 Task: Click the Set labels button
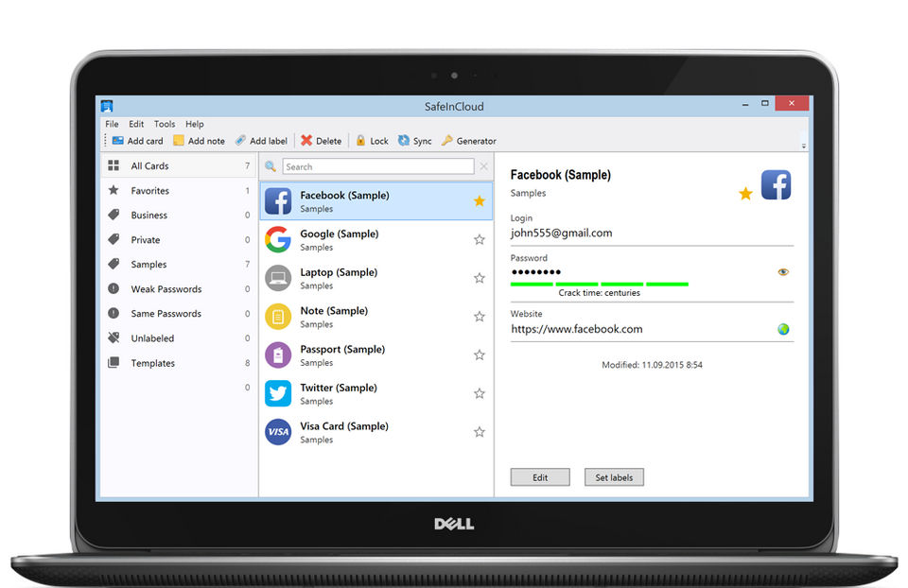(x=614, y=477)
